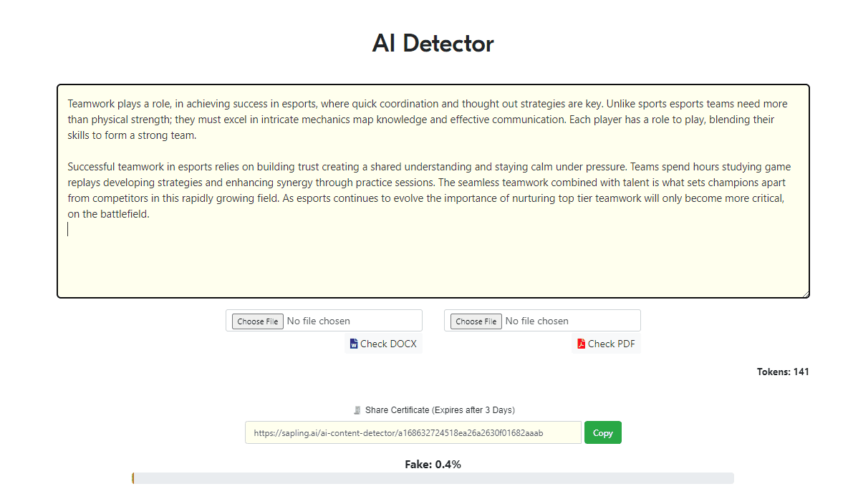This screenshot has height=504, width=848.
Task: Click Choose File for the PDF upload
Action: click(476, 321)
